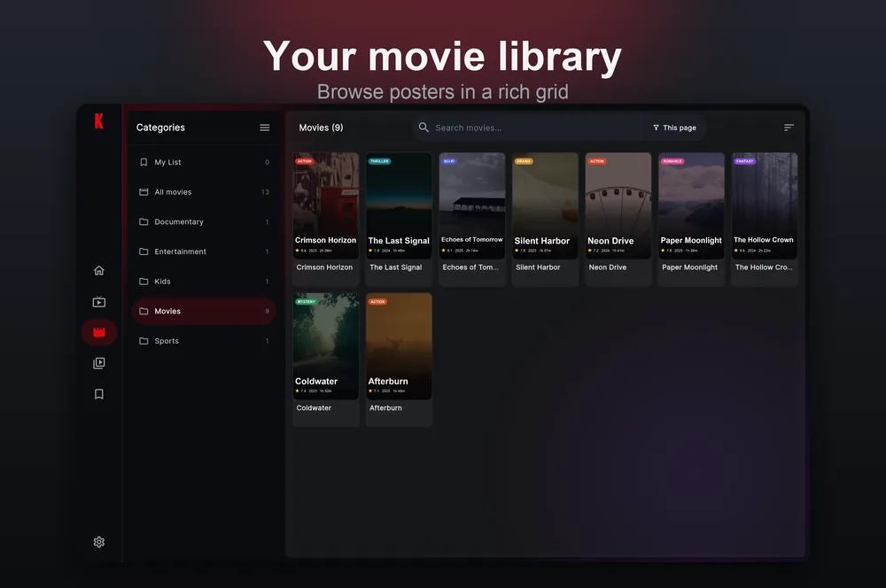The height and width of the screenshot is (588, 886).
Task: Click the icon beside All movies
Action: (x=144, y=192)
